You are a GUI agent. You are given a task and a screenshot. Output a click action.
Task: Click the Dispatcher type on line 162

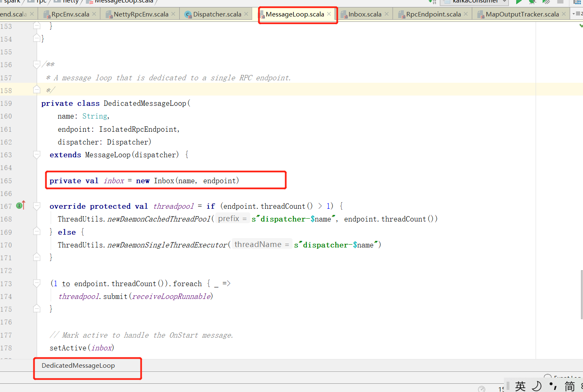[127, 142]
